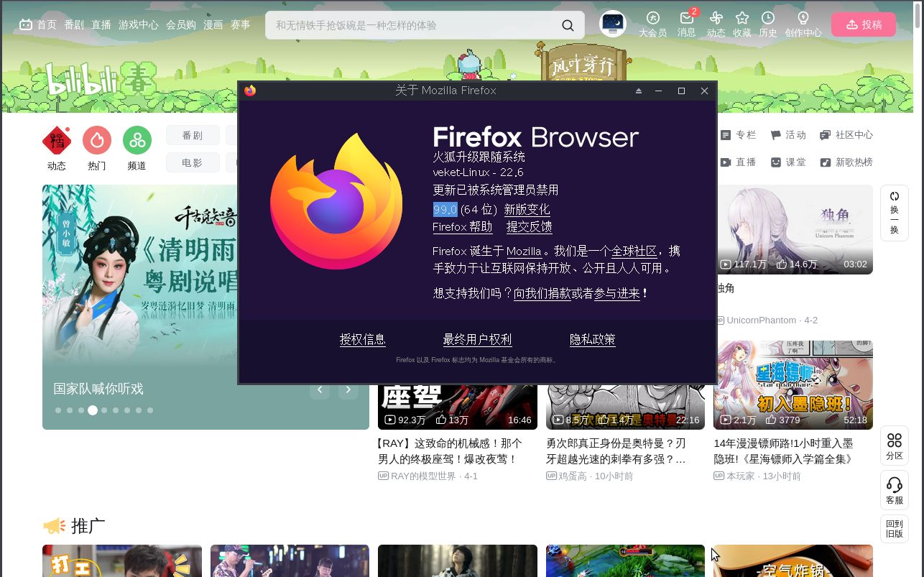Open the 动态 fan icon in header
The width and height of the screenshot is (924, 577).
tap(716, 18)
